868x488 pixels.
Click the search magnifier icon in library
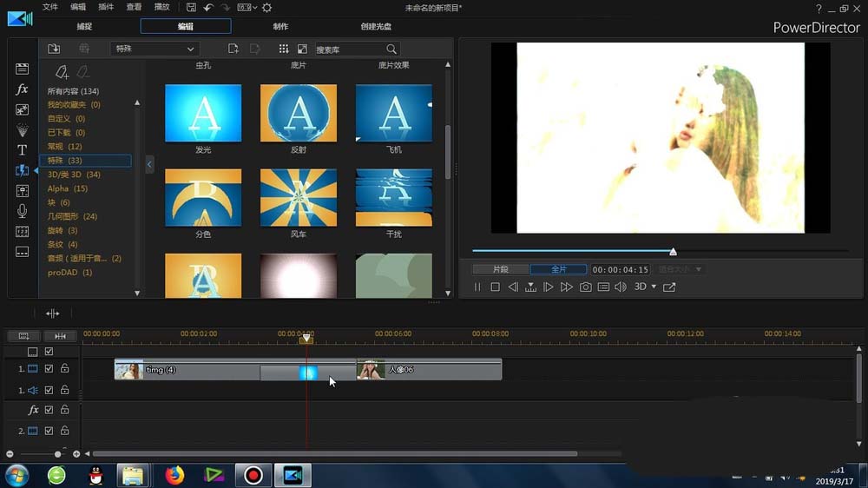point(391,49)
